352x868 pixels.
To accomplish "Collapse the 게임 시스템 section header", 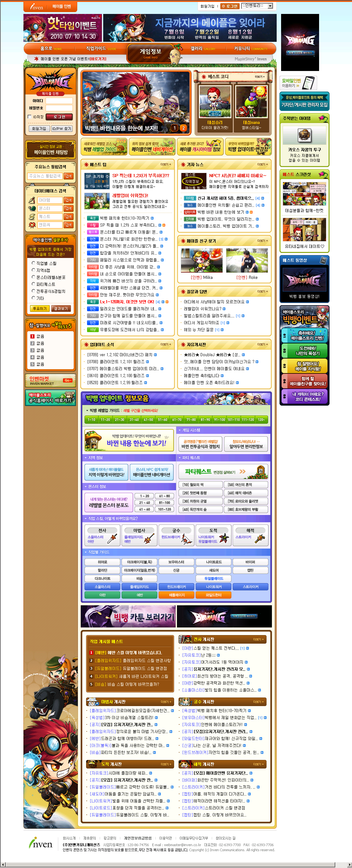I will pyautogui.click(x=223, y=430).
